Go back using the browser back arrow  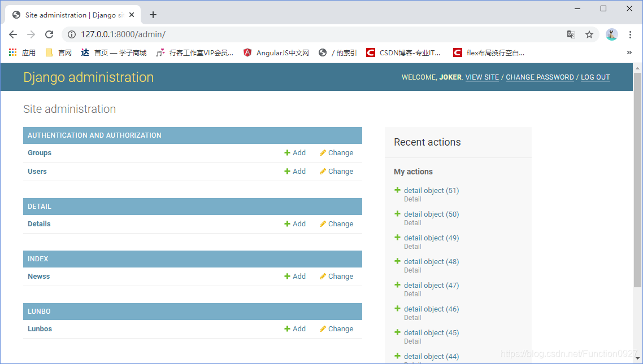tap(13, 34)
